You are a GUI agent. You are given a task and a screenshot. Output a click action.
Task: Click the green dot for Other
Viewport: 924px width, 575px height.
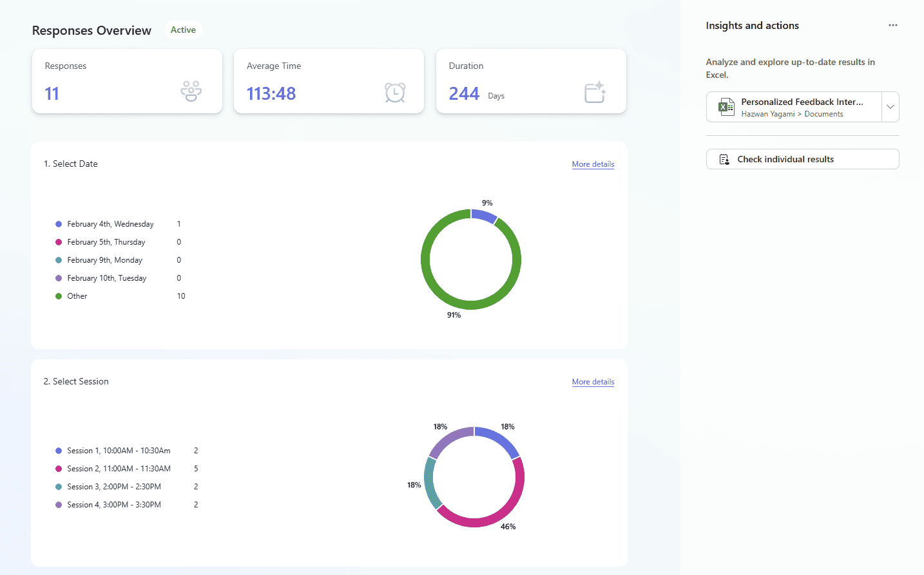click(x=59, y=296)
